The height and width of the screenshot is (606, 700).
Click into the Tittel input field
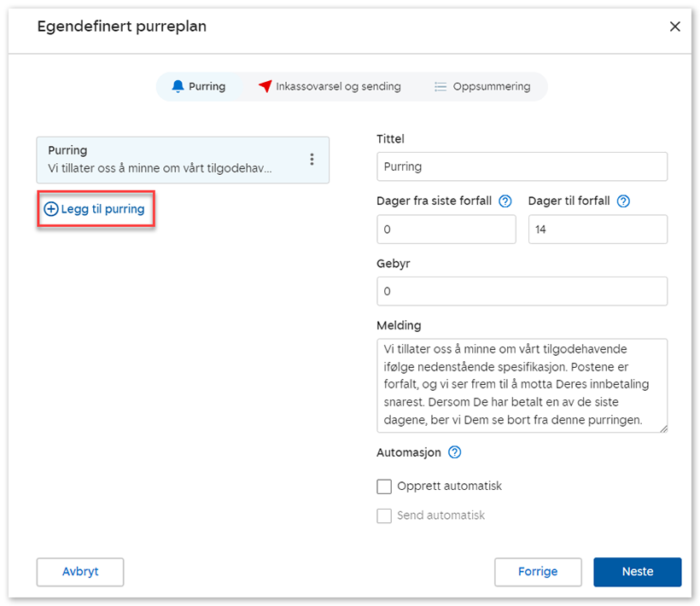point(522,166)
